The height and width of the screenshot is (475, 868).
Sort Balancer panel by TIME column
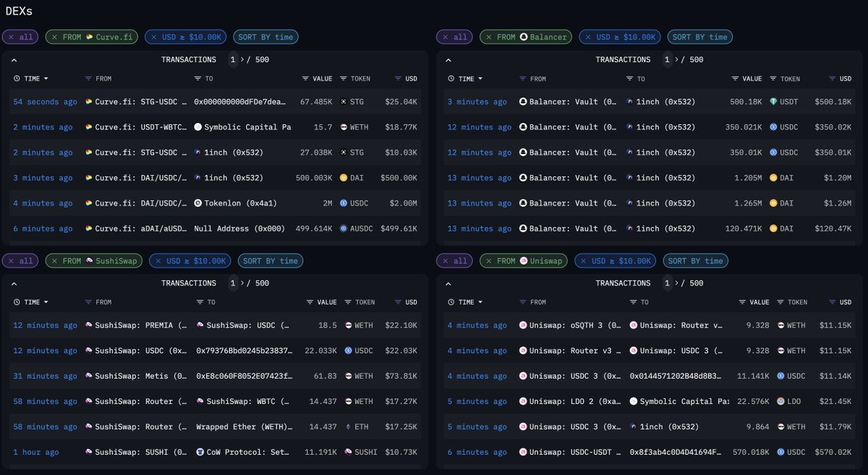(x=465, y=78)
